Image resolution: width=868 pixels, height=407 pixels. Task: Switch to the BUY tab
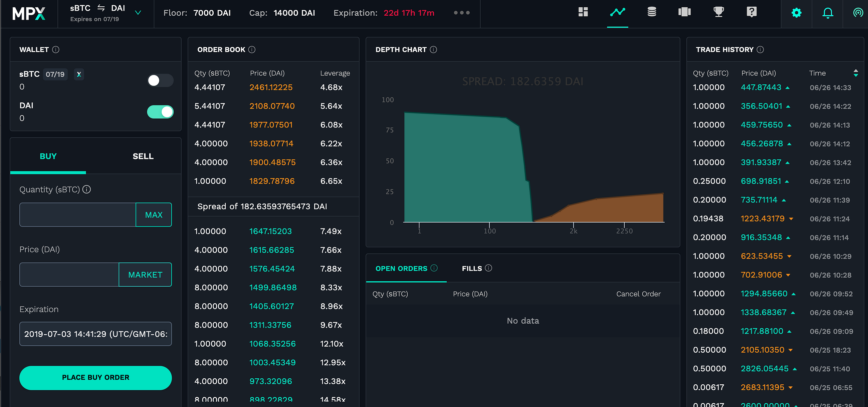[x=48, y=156]
